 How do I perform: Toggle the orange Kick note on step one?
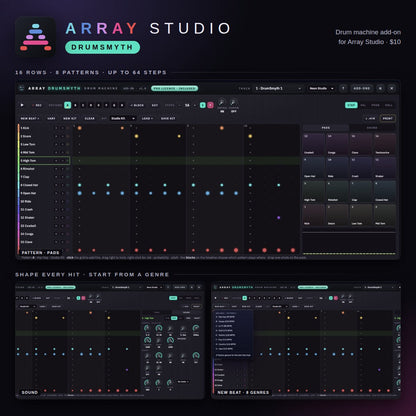(x=79, y=128)
